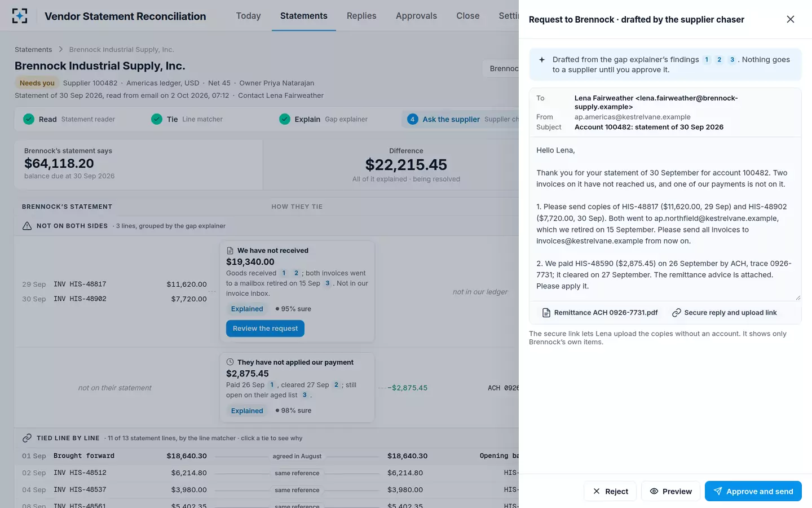The height and width of the screenshot is (508, 812).
Task: Reject the drafted request
Action: pyautogui.click(x=610, y=491)
